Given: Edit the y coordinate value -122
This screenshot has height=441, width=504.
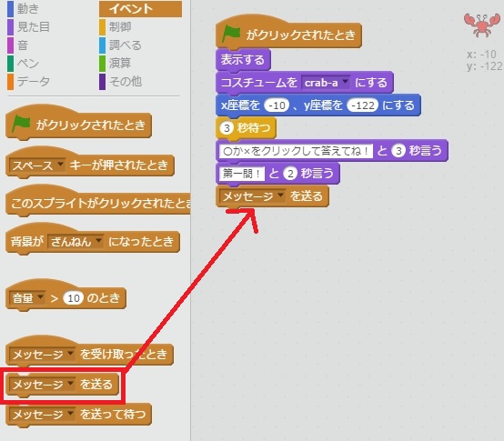Looking at the screenshot, I should point(363,105).
